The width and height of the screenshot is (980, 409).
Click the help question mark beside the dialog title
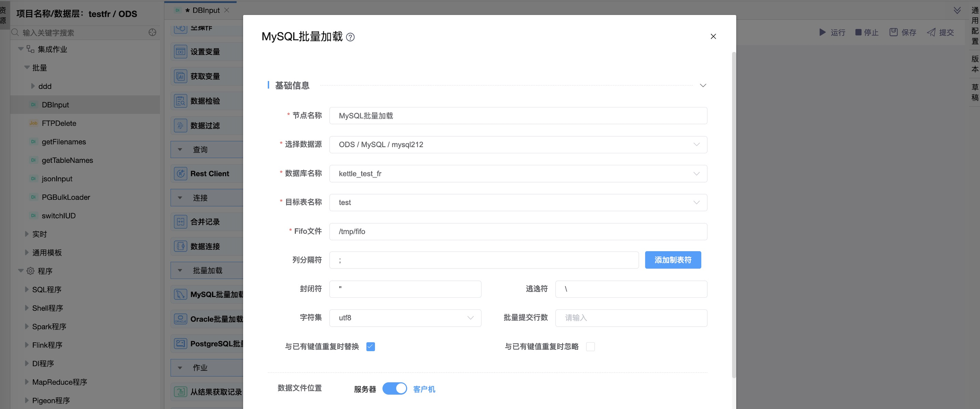(x=350, y=37)
